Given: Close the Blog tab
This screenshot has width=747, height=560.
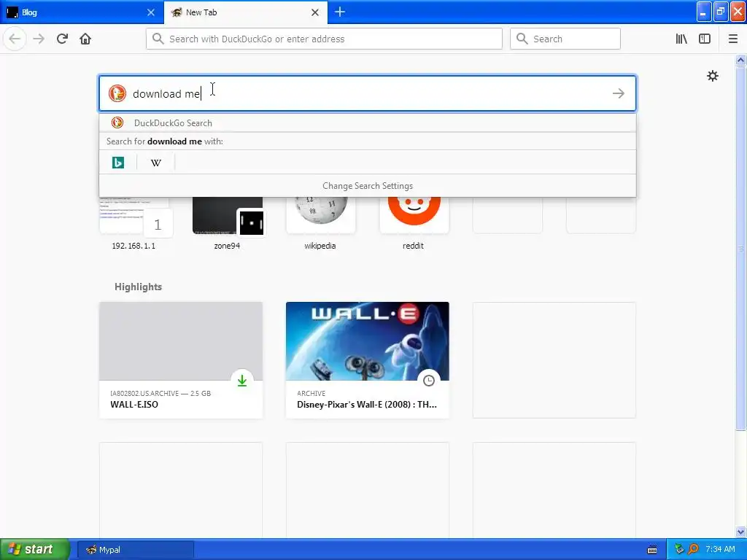Looking at the screenshot, I should [x=150, y=12].
